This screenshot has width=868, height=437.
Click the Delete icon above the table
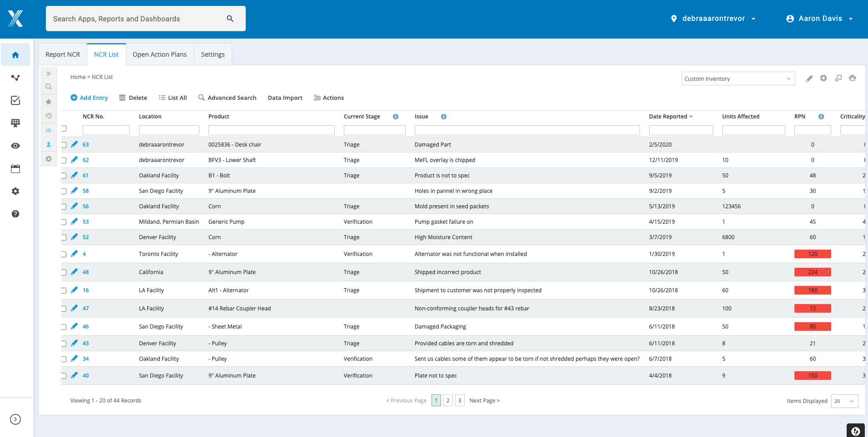coord(123,98)
